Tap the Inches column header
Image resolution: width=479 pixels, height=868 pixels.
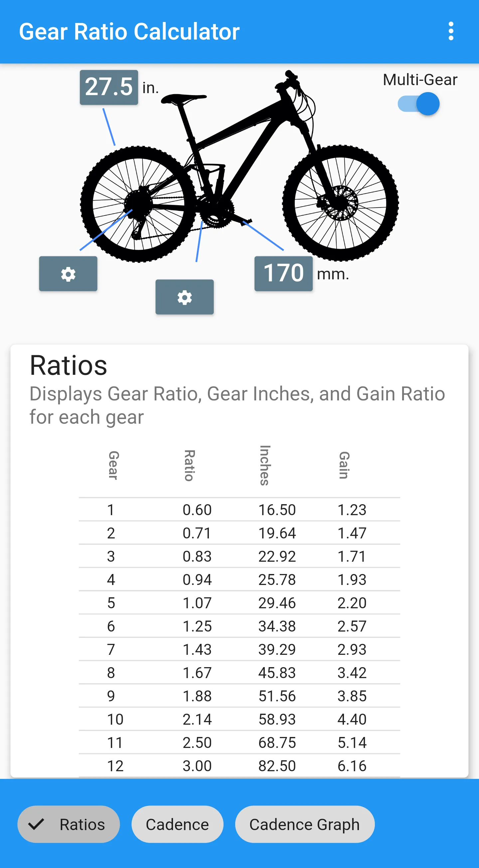265,465
